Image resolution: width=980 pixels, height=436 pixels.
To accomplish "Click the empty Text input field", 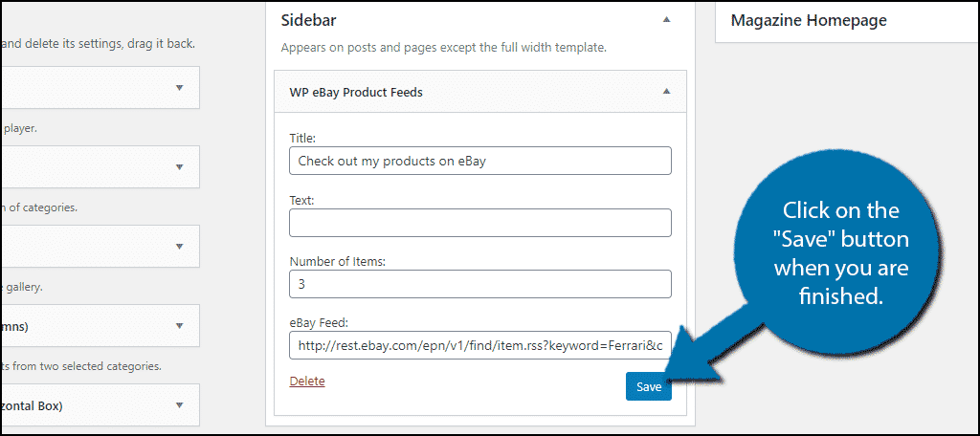I will (x=480, y=223).
